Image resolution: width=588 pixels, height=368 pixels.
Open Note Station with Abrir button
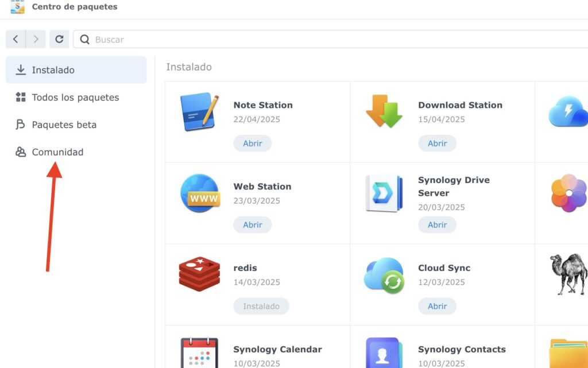(253, 143)
